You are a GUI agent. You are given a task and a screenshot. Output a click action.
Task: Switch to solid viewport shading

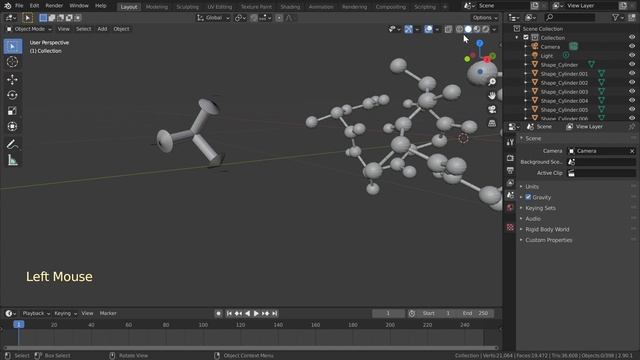coord(468,29)
